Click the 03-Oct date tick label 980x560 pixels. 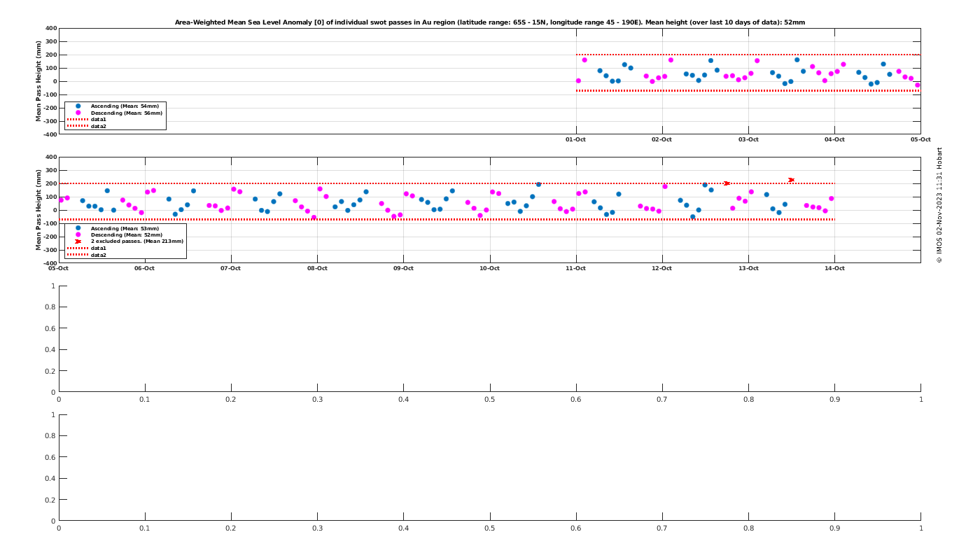click(748, 139)
